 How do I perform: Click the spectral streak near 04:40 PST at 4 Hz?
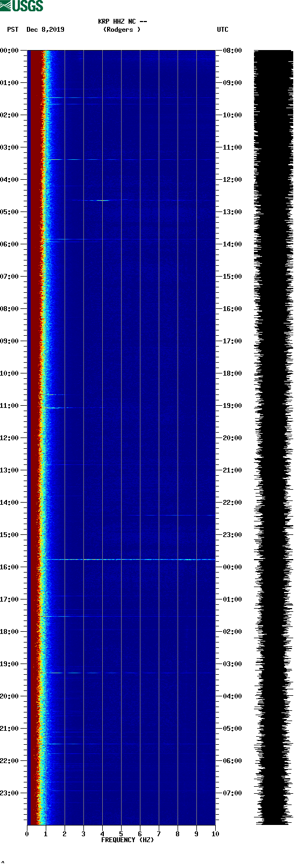[102, 200]
